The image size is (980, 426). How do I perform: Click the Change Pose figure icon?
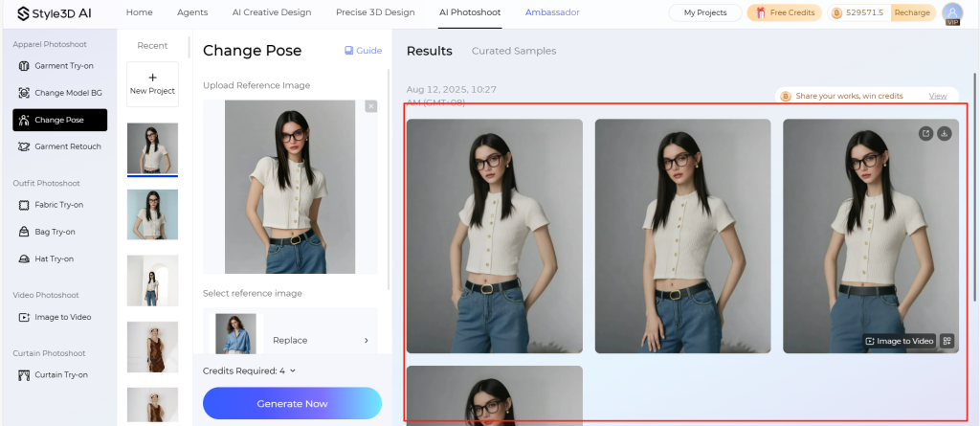[x=24, y=120]
